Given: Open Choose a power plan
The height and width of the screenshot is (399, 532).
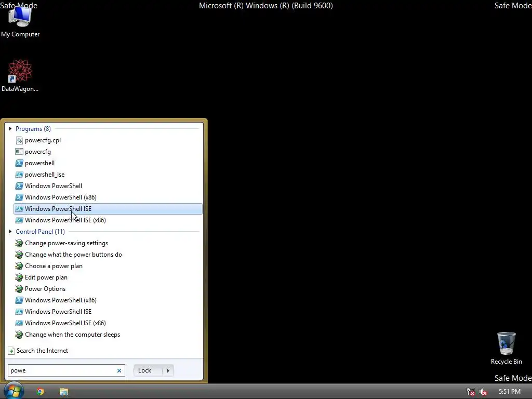Looking at the screenshot, I should (x=108, y=266).
